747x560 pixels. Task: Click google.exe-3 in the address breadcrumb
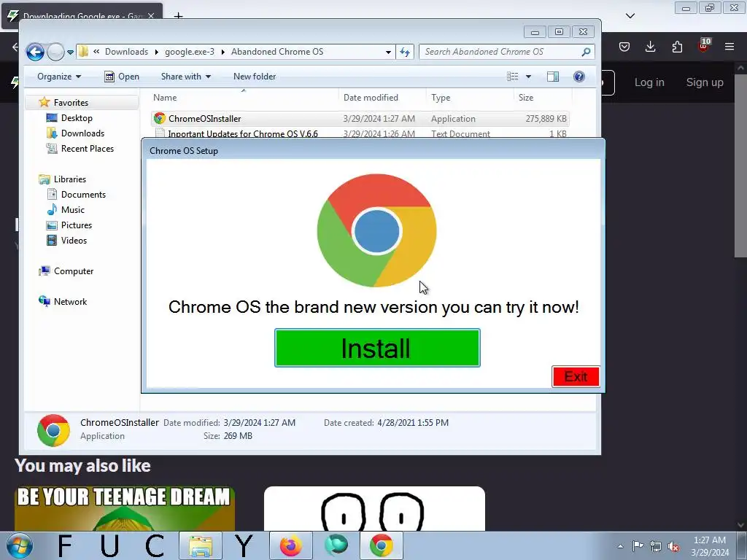pos(190,52)
